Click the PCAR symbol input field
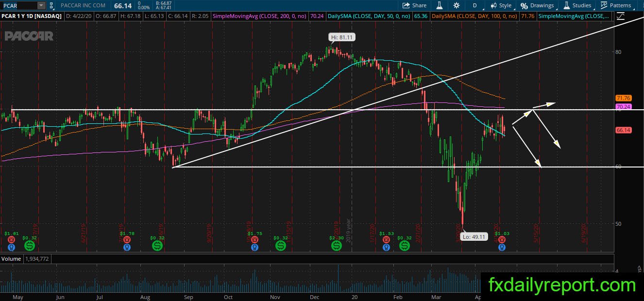Screen dimensions: 644x301 pyautogui.click(x=18, y=5)
